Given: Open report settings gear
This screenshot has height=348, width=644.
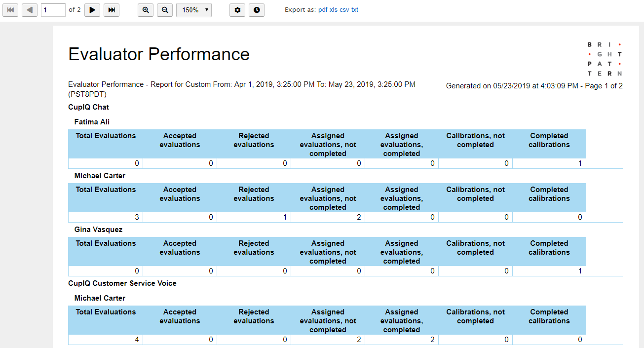Looking at the screenshot, I should [237, 10].
